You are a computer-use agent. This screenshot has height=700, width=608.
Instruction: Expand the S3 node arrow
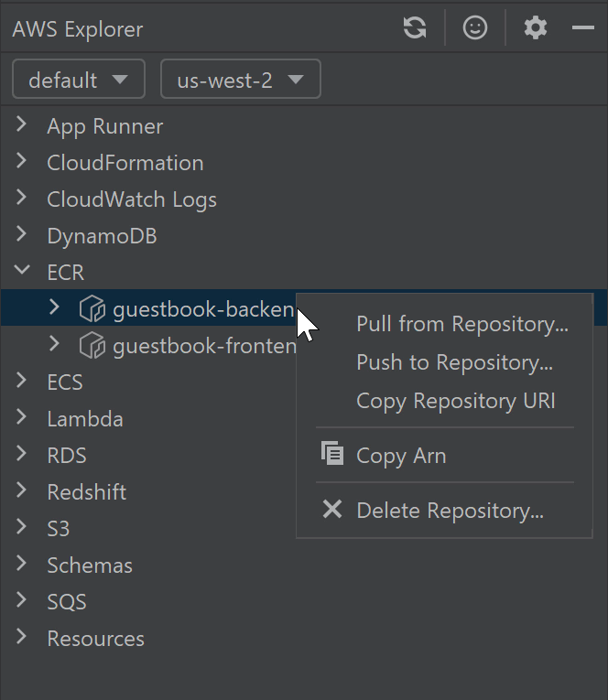(22, 528)
